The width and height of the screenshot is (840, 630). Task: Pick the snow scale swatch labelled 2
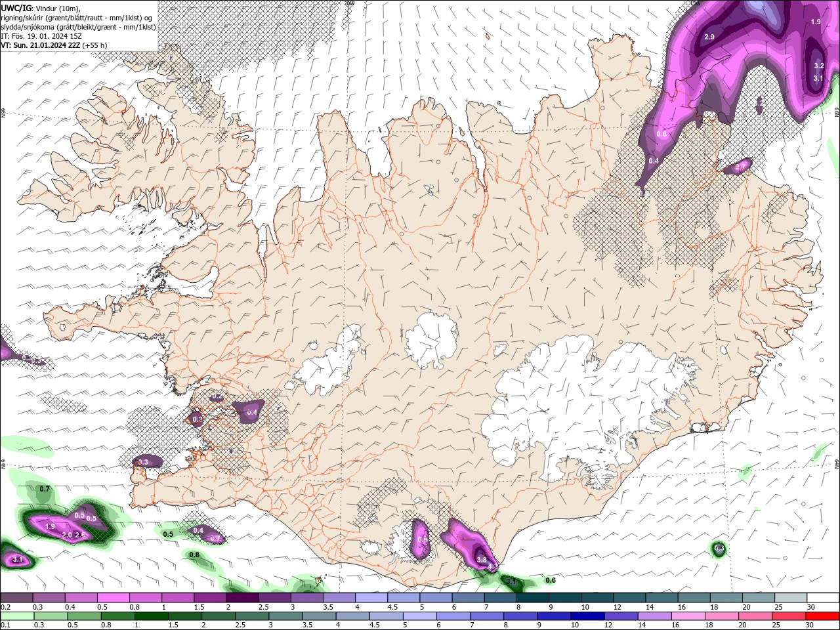click(x=243, y=597)
